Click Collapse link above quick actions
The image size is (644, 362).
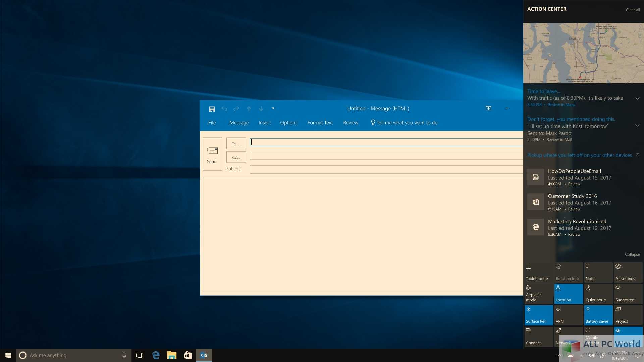coord(632,254)
